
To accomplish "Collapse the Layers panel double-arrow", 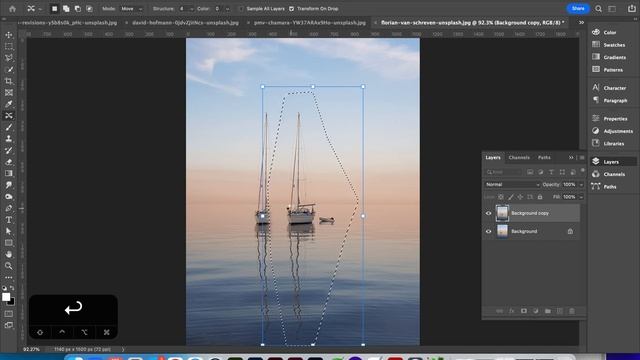I will [x=571, y=158].
